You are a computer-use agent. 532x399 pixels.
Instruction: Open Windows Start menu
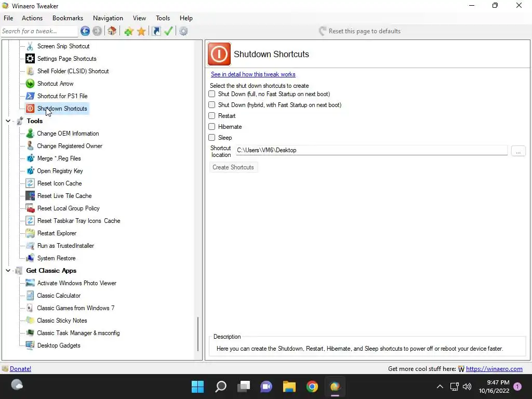coord(197,387)
